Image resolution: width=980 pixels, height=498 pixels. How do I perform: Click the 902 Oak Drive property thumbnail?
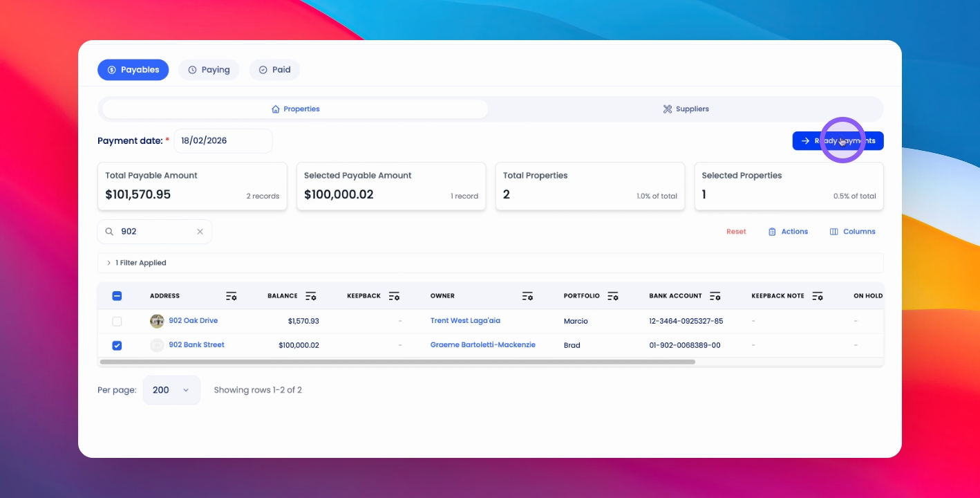pos(157,321)
